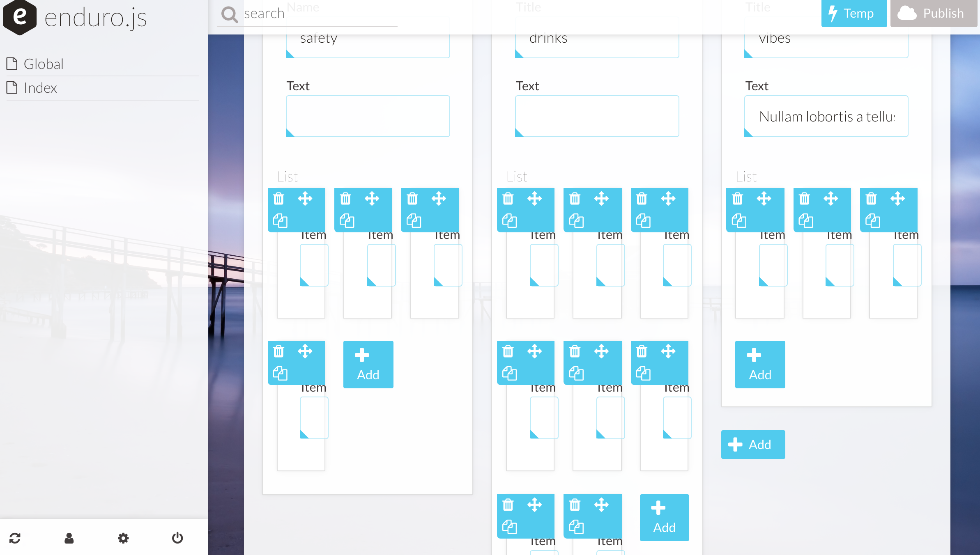Image resolution: width=980 pixels, height=555 pixels.
Task: Open settings gear icon
Action: tap(123, 538)
